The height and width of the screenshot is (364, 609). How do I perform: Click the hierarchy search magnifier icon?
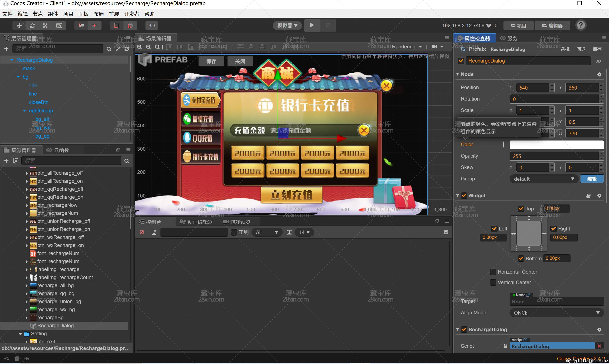109,49
